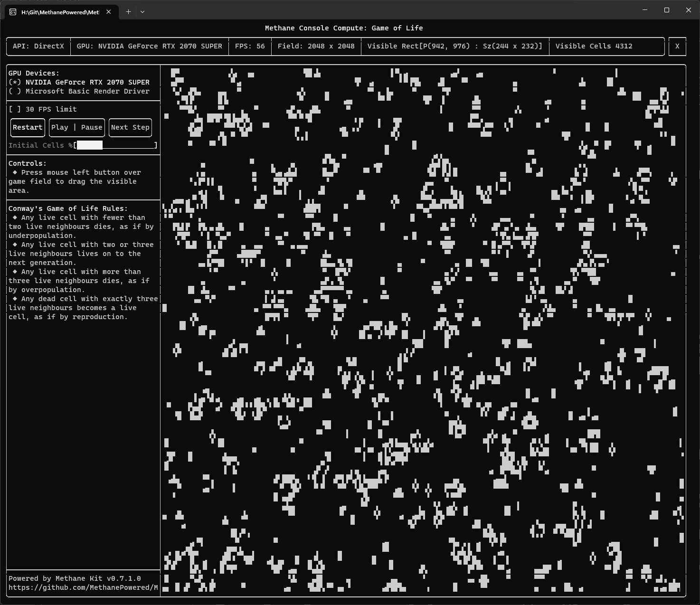Click the 'GPU Devices:' heading

pyautogui.click(x=34, y=73)
